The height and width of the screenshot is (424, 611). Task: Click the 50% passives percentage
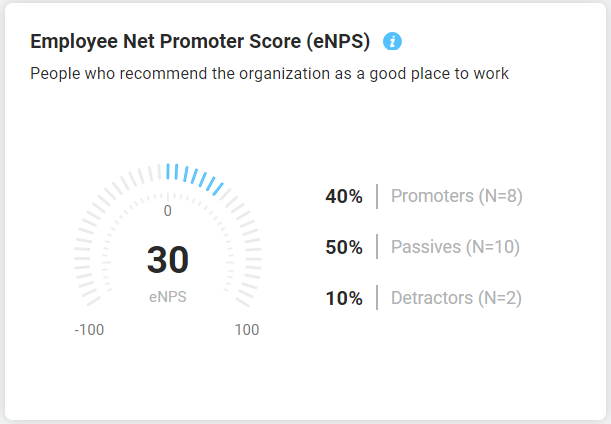point(343,247)
